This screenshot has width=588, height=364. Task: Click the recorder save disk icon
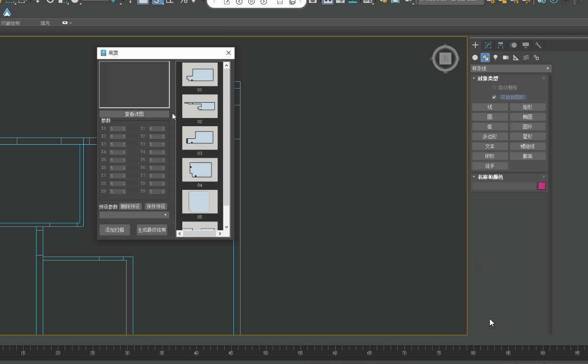click(280, 2)
